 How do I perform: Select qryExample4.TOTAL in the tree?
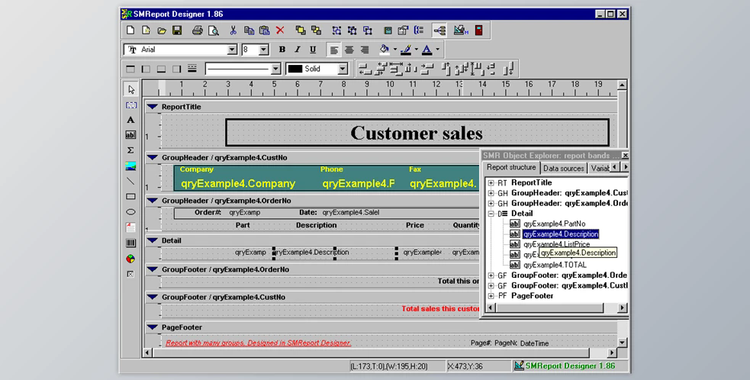point(554,265)
